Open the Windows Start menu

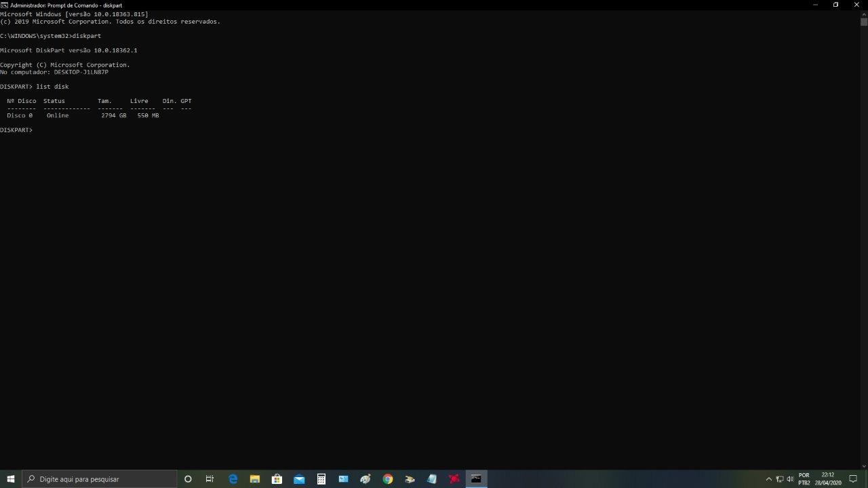click(11, 479)
